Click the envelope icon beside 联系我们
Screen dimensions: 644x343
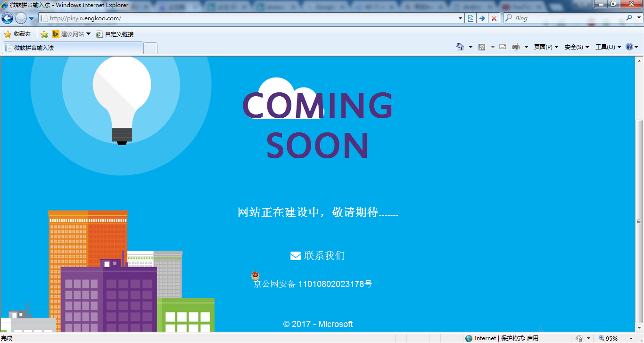296,256
